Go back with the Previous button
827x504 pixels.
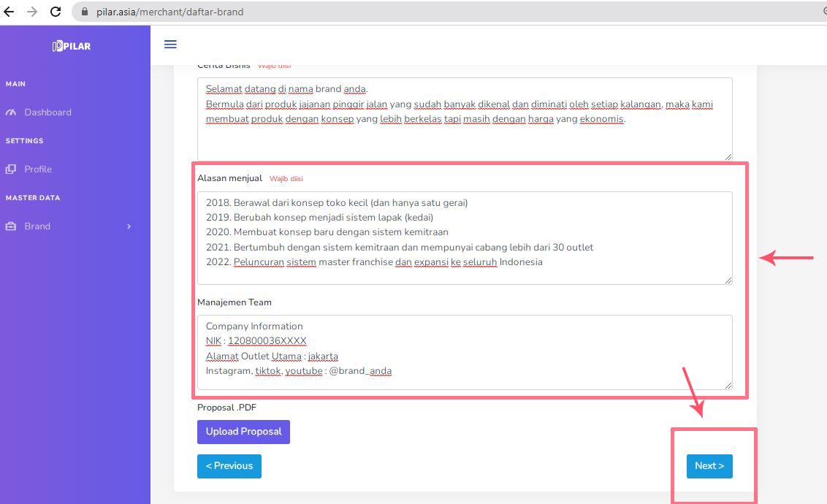(229, 466)
